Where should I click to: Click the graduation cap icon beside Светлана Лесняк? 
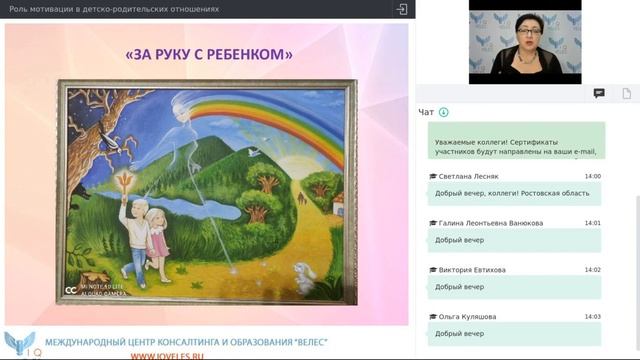click(x=433, y=176)
